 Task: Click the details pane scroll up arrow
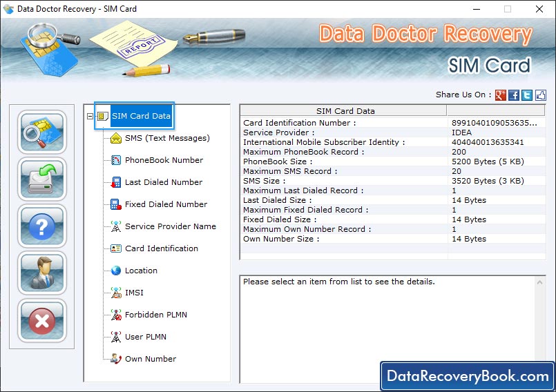539,282
